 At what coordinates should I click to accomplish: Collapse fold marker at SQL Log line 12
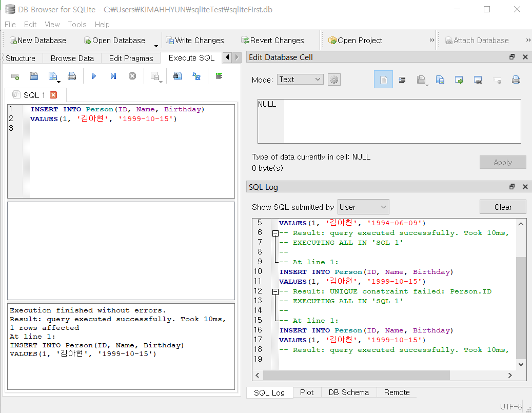[x=275, y=291]
